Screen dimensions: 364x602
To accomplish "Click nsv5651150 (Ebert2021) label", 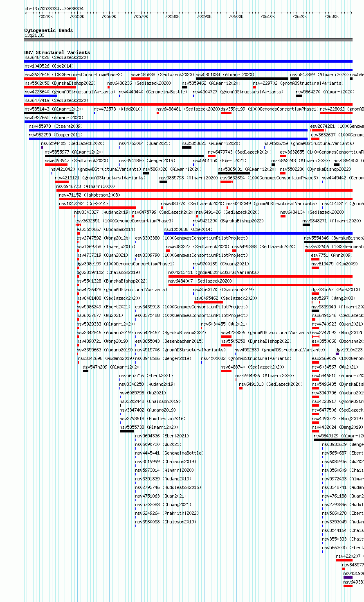I will [220, 161].
